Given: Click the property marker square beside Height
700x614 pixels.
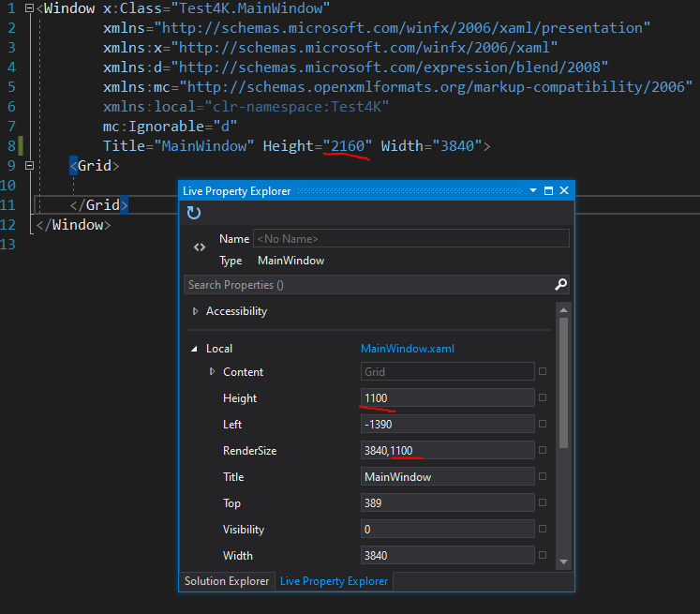Looking at the screenshot, I should (x=543, y=398).
